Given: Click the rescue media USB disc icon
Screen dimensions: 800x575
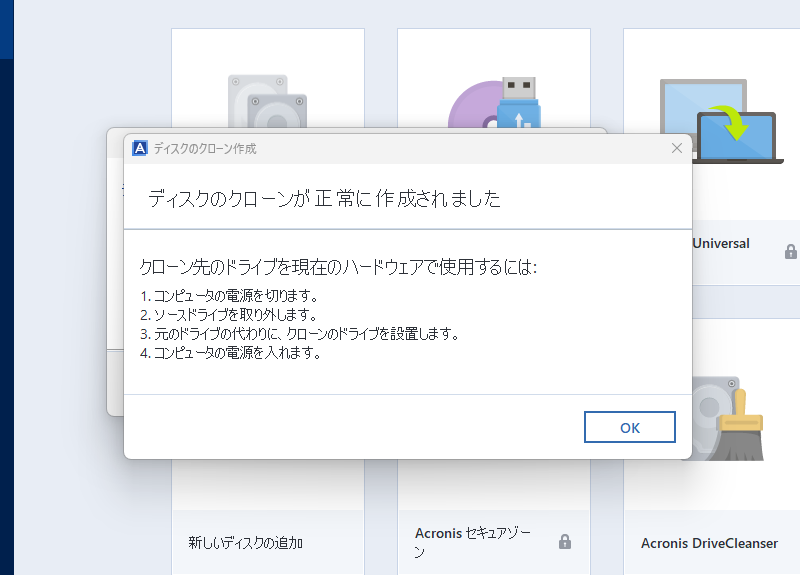Looking at the screenshot, I should pyautogui.click(x=494, y=102).
